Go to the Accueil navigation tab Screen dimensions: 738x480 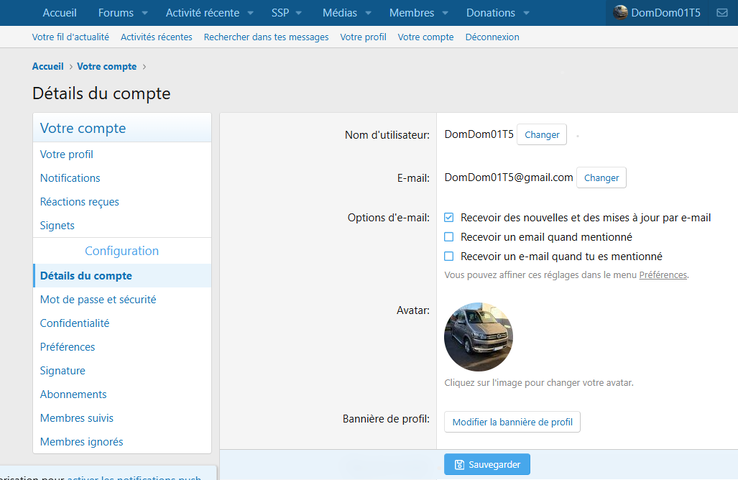tap(60, 13)
